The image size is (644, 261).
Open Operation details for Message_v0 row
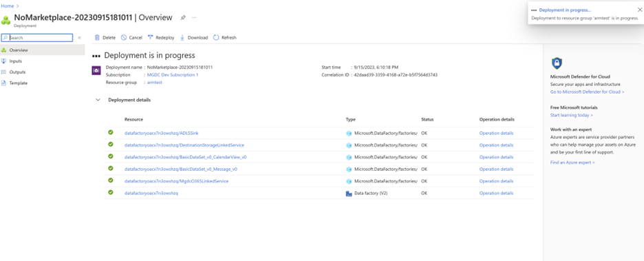(x=496, y=169)
